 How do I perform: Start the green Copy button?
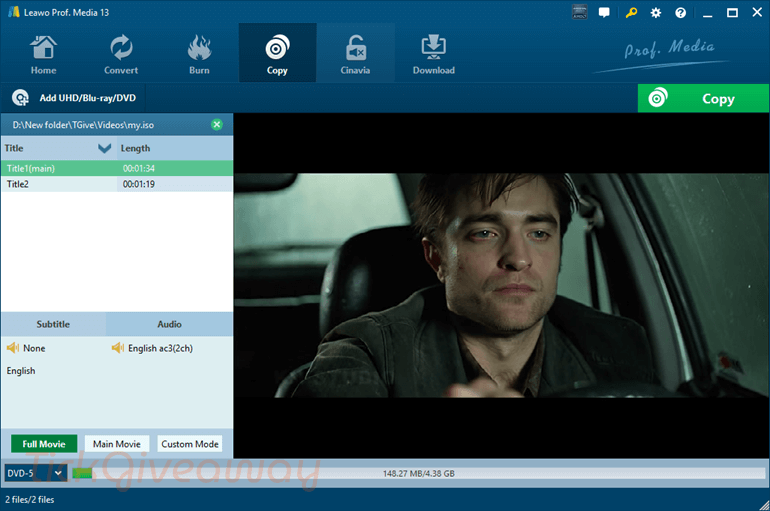(703, 98)
